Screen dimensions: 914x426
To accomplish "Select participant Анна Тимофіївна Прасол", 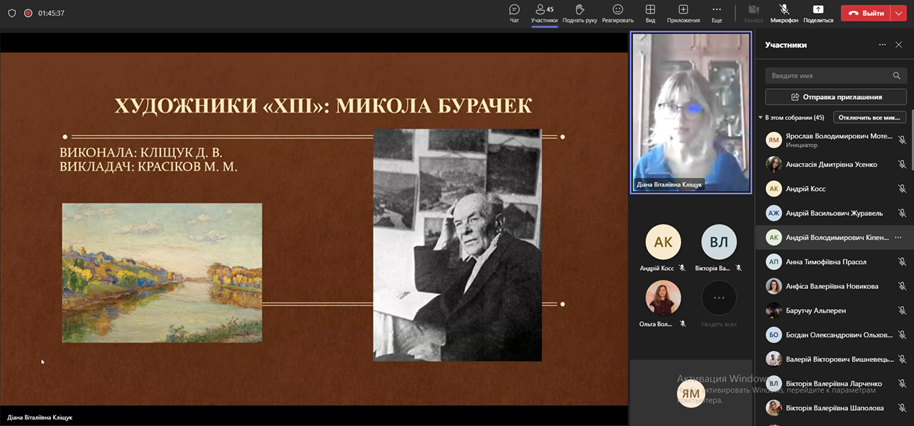I will tap(825, 262).
